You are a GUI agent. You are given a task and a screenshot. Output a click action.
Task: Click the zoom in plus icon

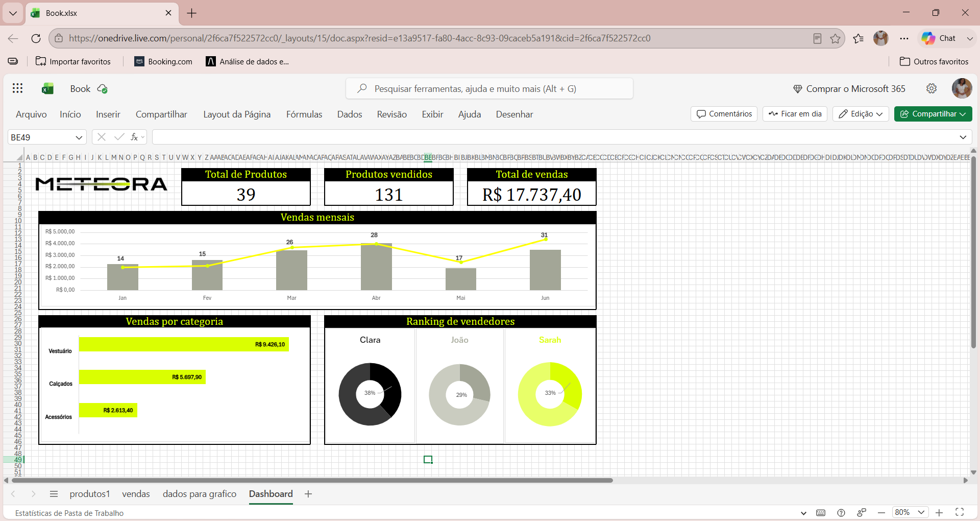point(939,512)
